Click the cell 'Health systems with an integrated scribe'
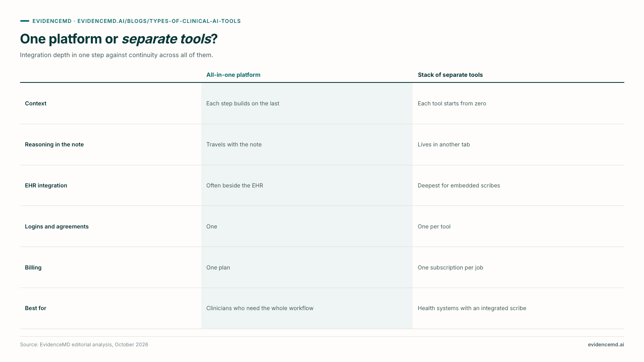644x362 pixels. [x=472, y=308]
